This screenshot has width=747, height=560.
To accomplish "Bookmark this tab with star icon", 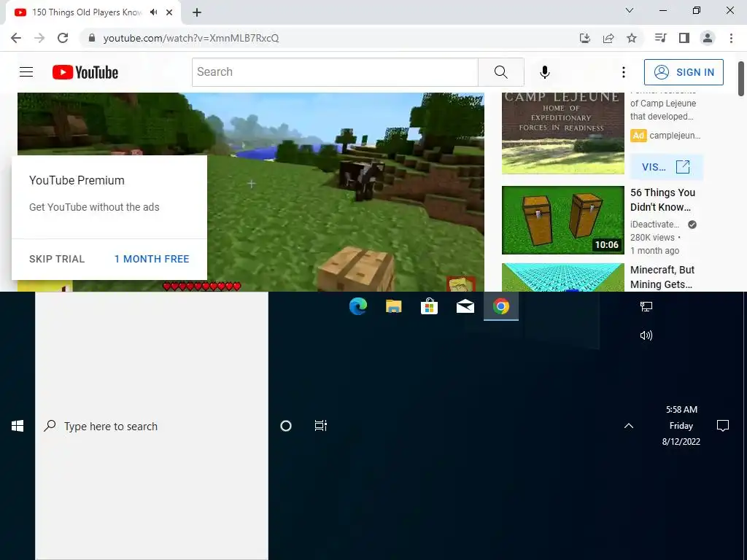I will [632, 38].
